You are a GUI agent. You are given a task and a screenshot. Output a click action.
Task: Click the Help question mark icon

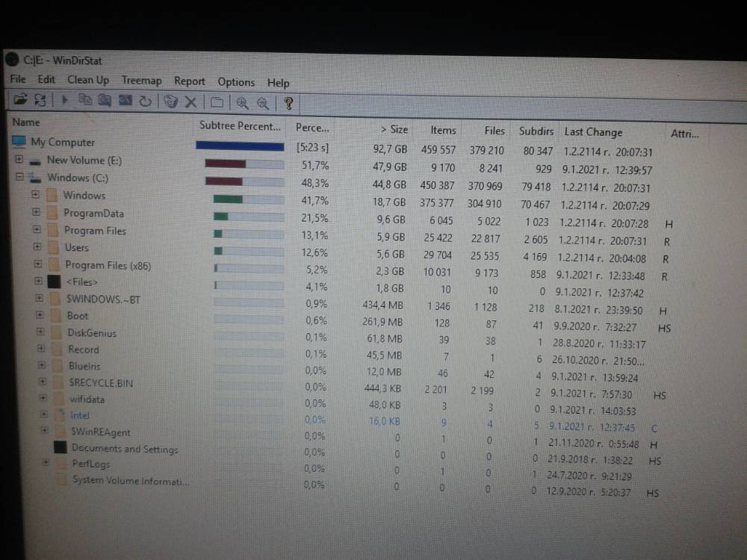[288, 103]
